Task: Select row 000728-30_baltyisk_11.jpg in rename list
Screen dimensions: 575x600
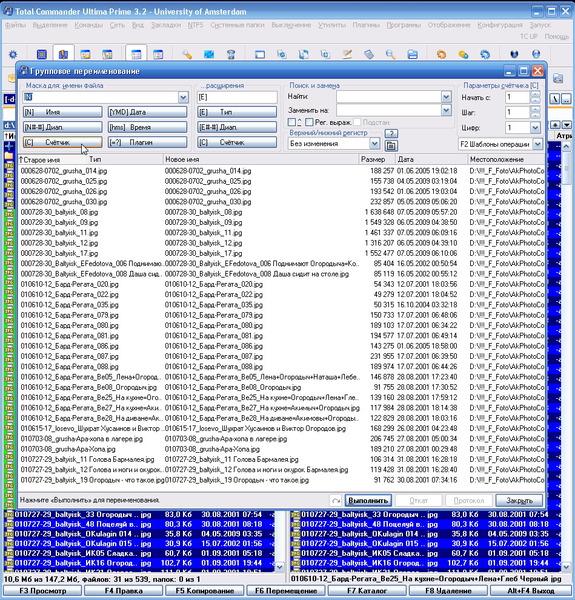Action: 281,233
